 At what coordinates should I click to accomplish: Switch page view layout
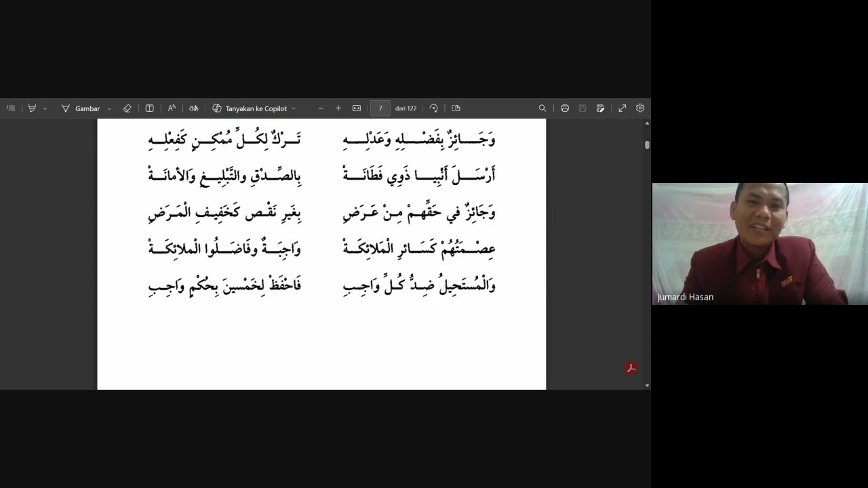click(x=456, y=108)
